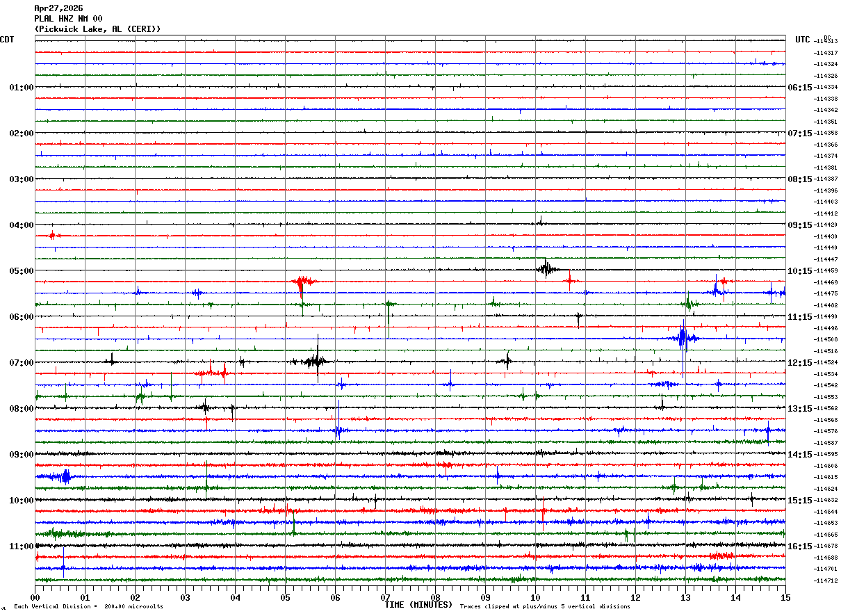Screen dimensions: 841x616
Task: Click the CDT timezone label
Action: click(7, 40)
